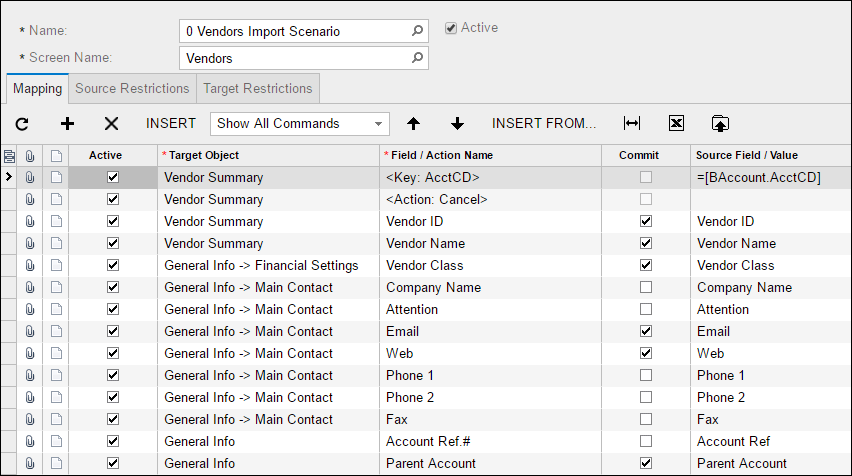
Task: Select the Account Ref.# field cell
Action: [x=490, y=441]
